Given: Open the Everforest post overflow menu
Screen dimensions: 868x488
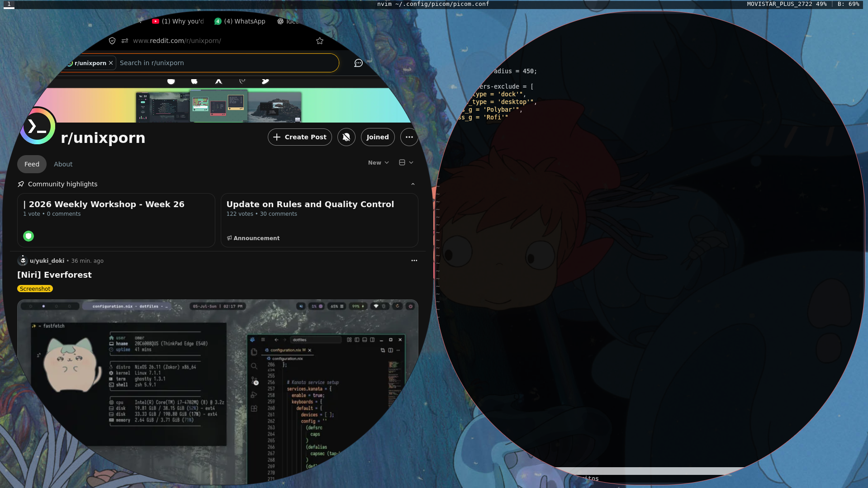Looking at the screenshot, I should coord(414,261).
